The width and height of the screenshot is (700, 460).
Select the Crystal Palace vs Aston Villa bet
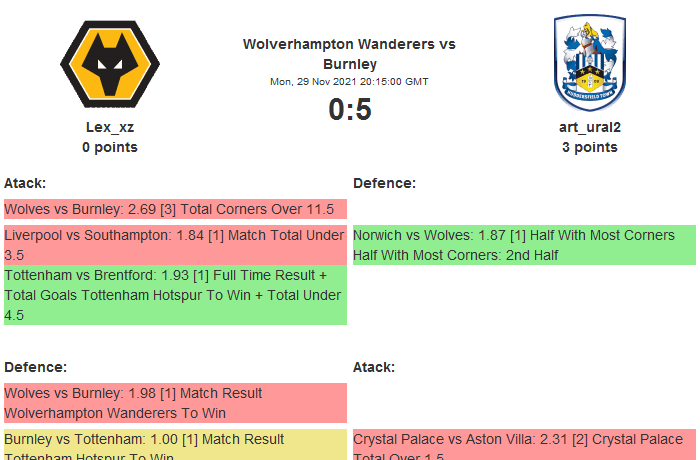click(x=524, y=445)
